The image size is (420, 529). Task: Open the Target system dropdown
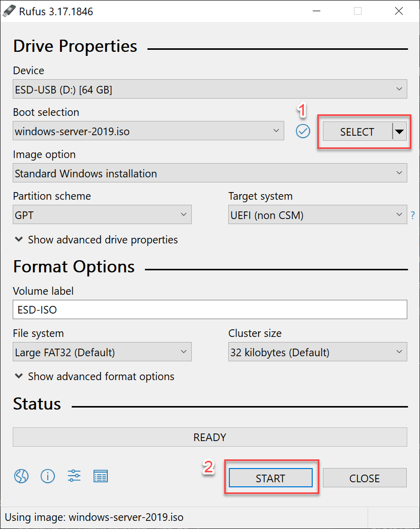[x=317, y=215]
